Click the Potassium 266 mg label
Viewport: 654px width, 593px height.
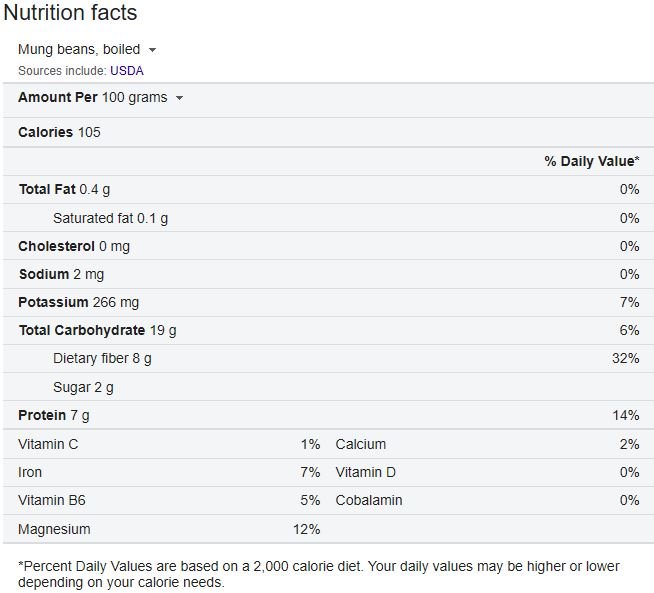(78, 302)
